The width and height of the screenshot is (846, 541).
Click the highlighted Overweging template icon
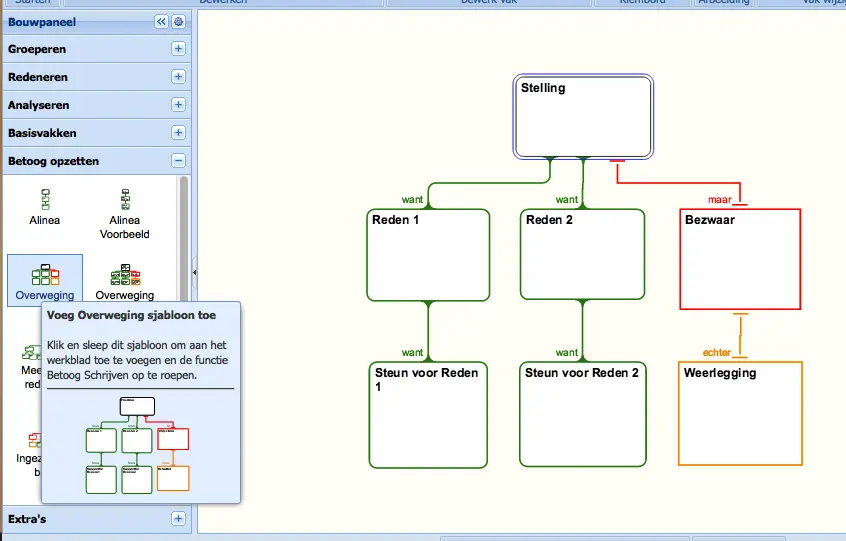(x=45, y=275)
